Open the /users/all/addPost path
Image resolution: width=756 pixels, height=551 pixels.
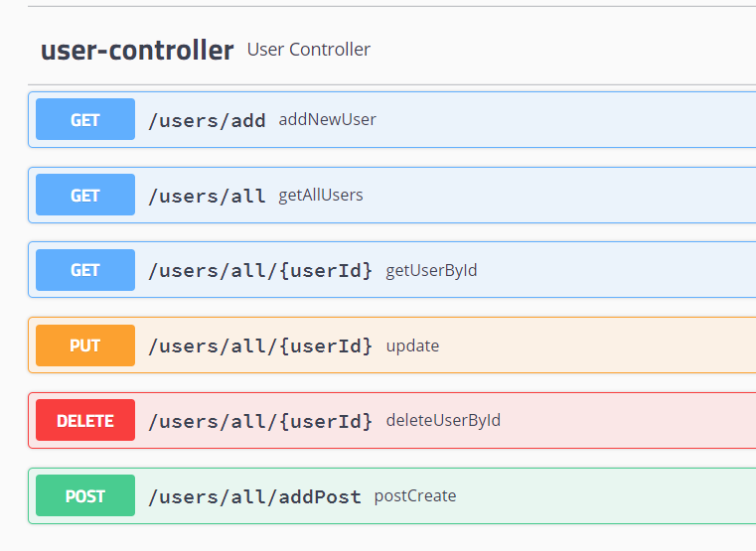[x=254, y=496]
